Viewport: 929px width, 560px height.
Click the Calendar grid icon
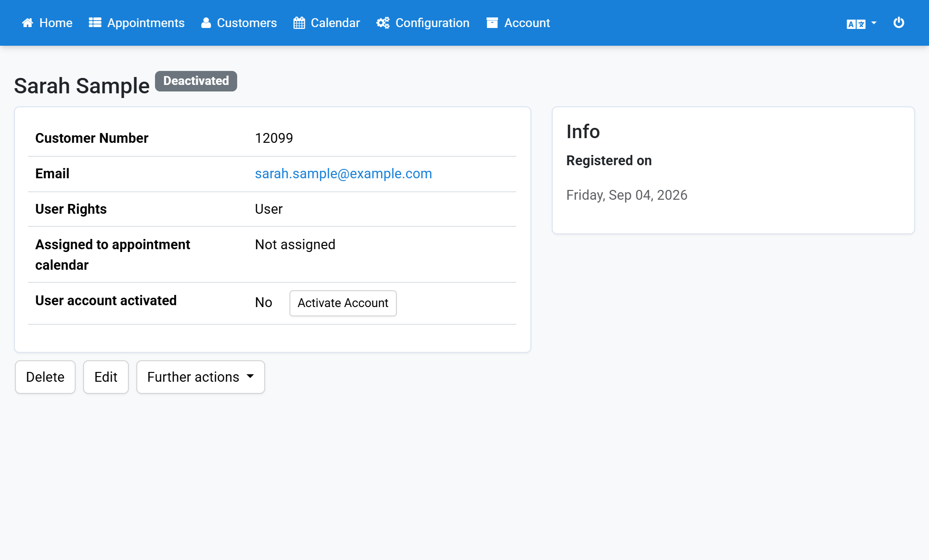(299, 23)
